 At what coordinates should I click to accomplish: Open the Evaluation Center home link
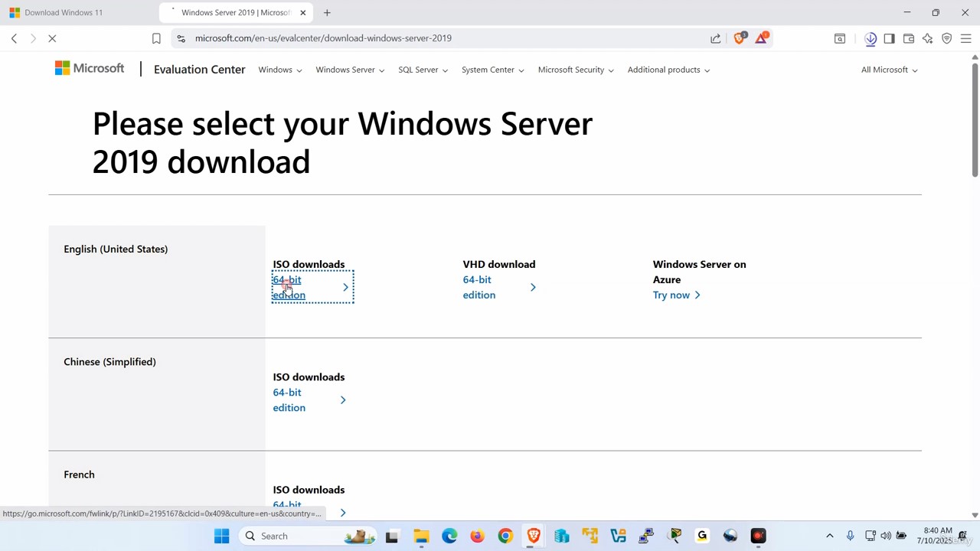(199, 70)
